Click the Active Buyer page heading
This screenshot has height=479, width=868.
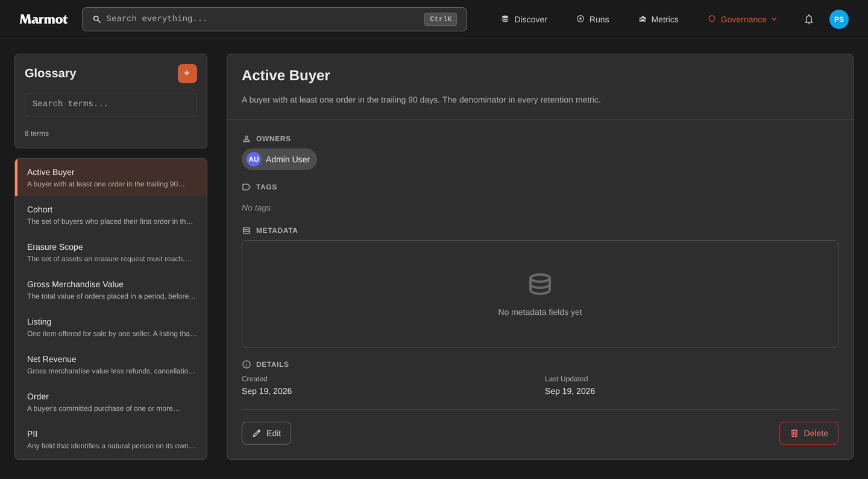(x=286, y=75)
